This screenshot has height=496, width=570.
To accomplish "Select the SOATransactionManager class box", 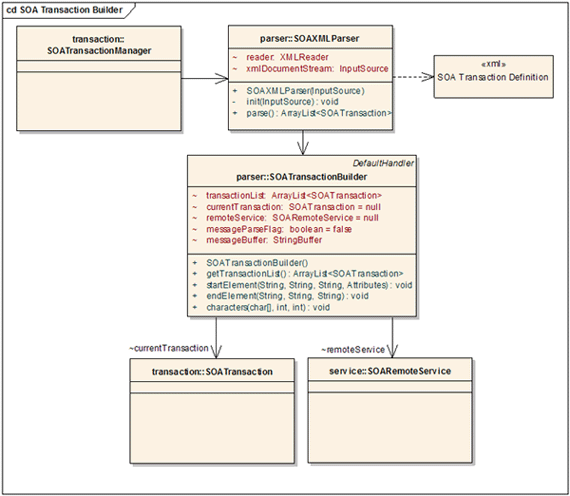I will [99, 78].
